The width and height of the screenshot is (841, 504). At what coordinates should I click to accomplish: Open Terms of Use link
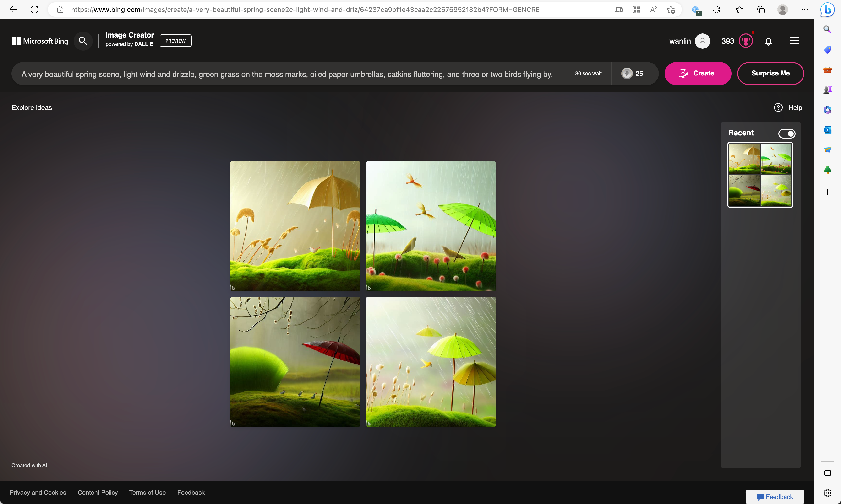pos(147,493)
